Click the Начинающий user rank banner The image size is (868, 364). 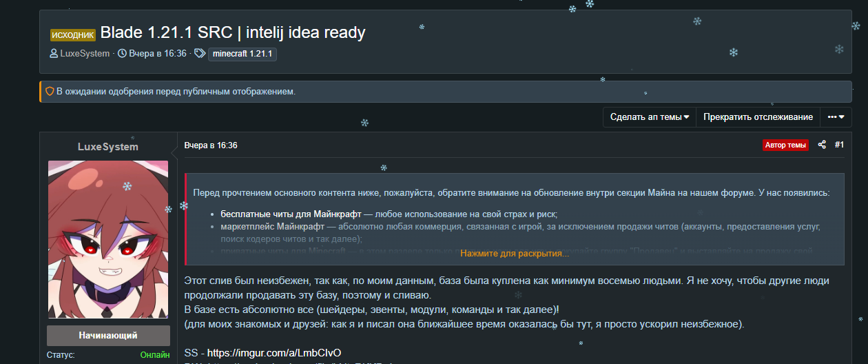(108, 336)
